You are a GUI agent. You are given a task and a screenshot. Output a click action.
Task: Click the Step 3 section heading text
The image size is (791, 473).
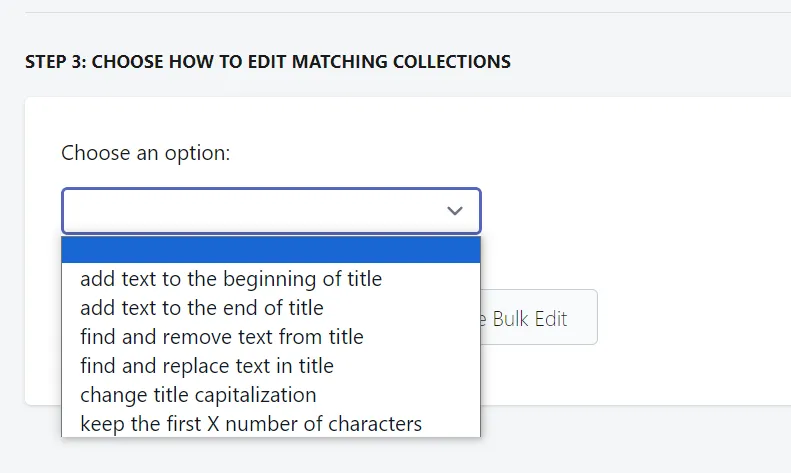click(268, 62)
